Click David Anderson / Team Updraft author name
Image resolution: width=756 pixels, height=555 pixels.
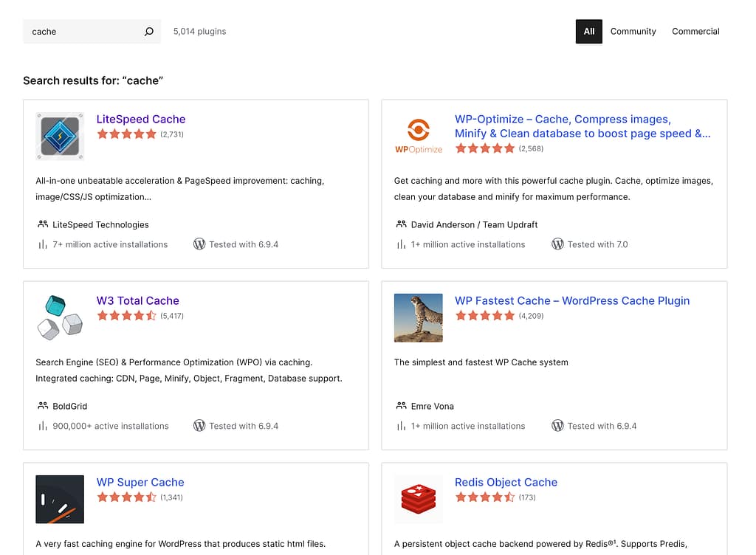point(474,224)
